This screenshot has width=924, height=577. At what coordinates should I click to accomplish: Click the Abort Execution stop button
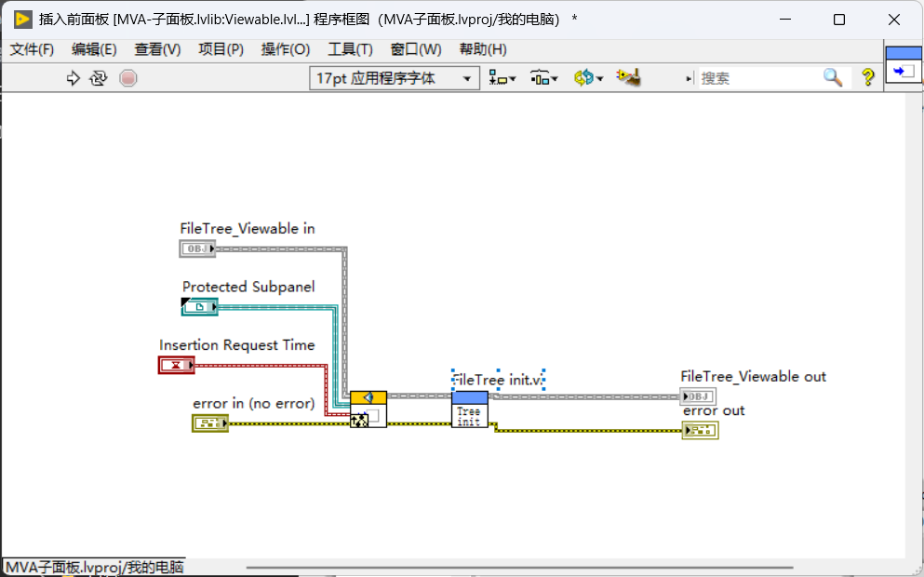click(x=127, y=78)
